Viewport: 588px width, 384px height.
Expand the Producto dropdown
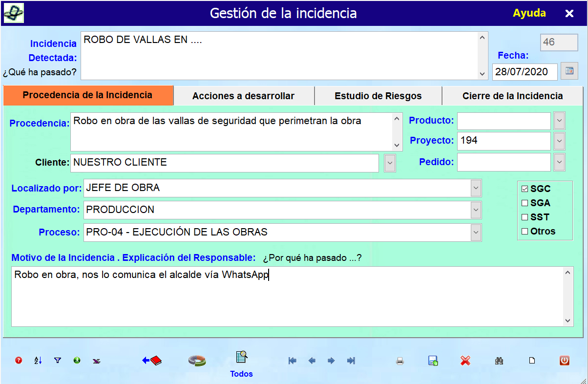(x=560, y=121)
